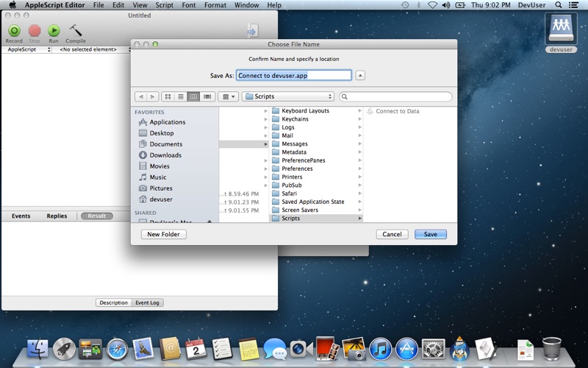
Task: Show the Event Log pane
Action: pyautogui.click(x=148, y=302)
